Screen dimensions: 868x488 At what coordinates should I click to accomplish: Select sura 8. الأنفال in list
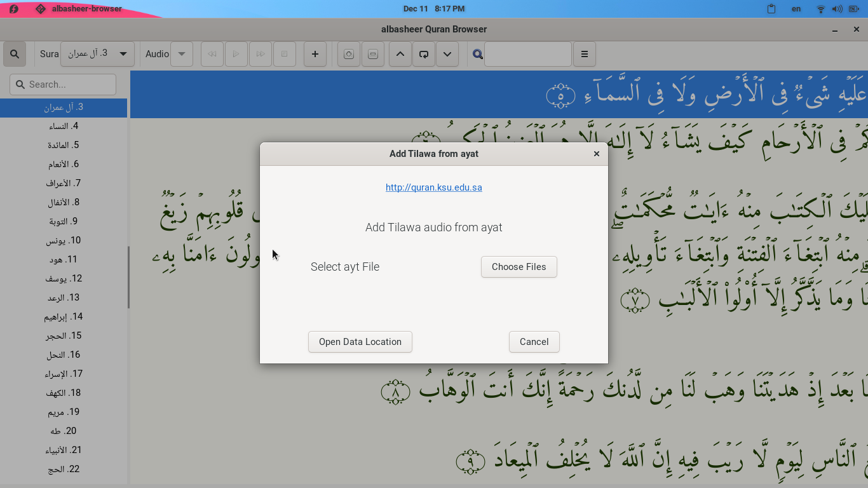tap(64, 203)
